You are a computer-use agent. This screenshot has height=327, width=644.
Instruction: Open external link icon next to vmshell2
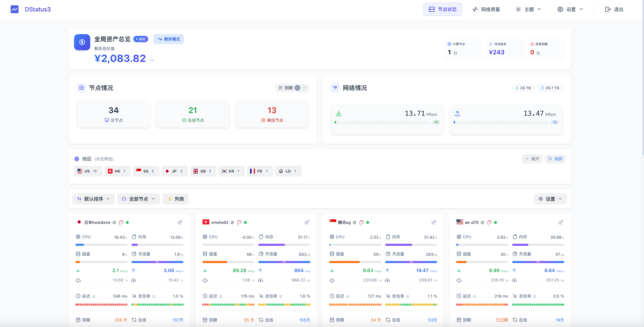232,223
